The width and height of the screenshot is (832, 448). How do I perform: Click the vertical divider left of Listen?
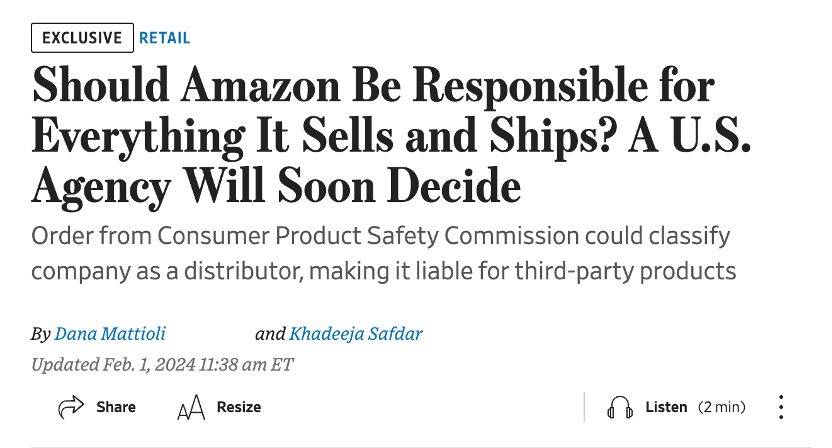[x=584, y=407]
